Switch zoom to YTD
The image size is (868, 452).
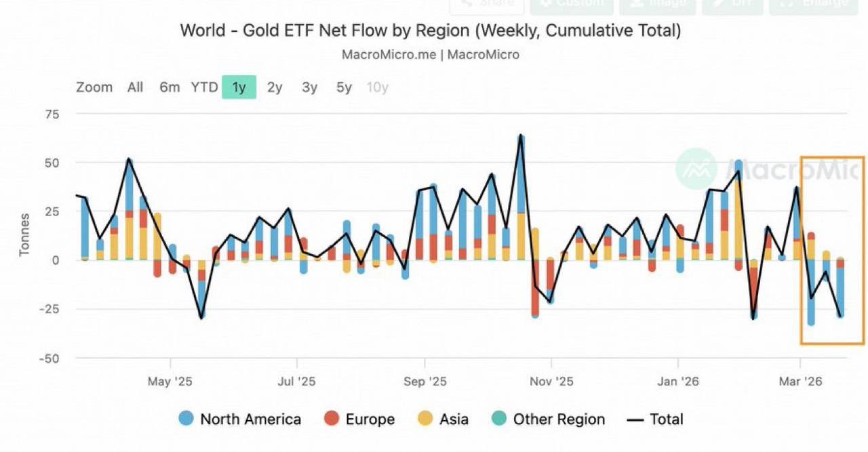(204, 87)
